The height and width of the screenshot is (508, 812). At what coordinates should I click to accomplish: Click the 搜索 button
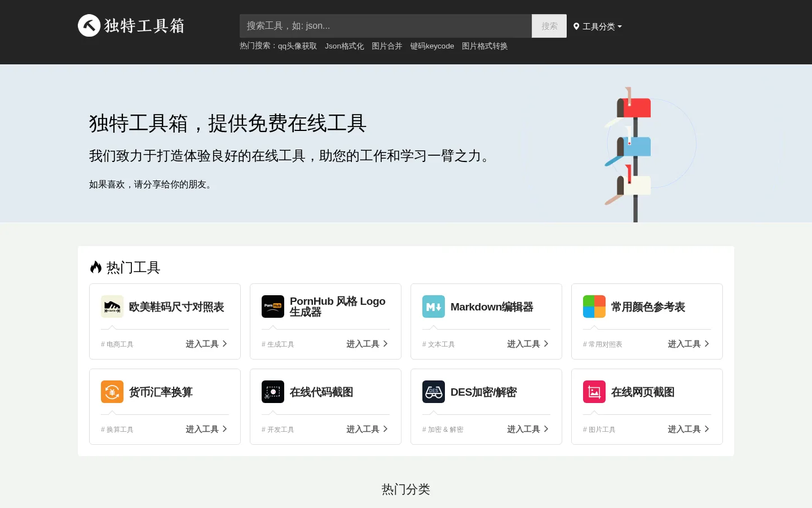point(549,26)
